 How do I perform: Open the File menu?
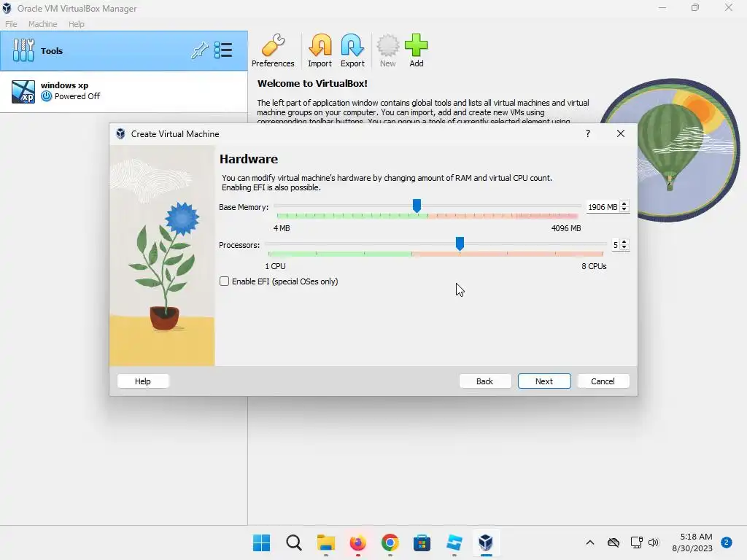pos(11,24)
